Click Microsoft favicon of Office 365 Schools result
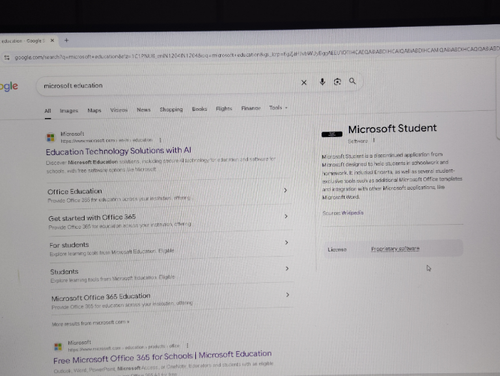Viewport: 500px width, 376px height. (x=58, y=347)
